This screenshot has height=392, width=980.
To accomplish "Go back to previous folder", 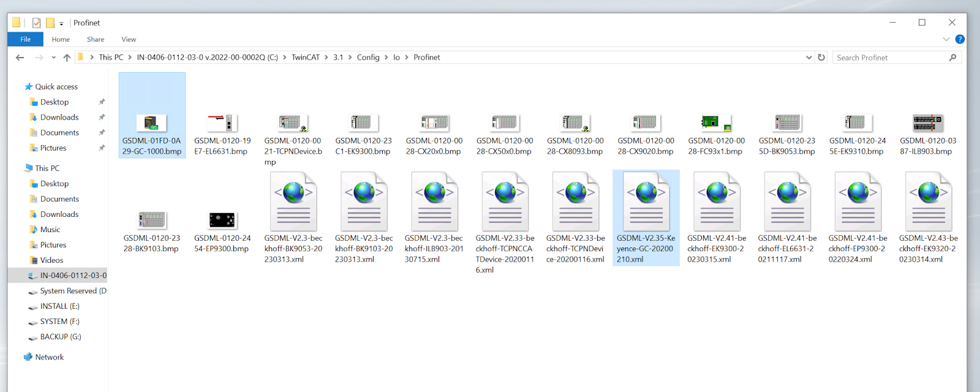I will click(20, 58).
